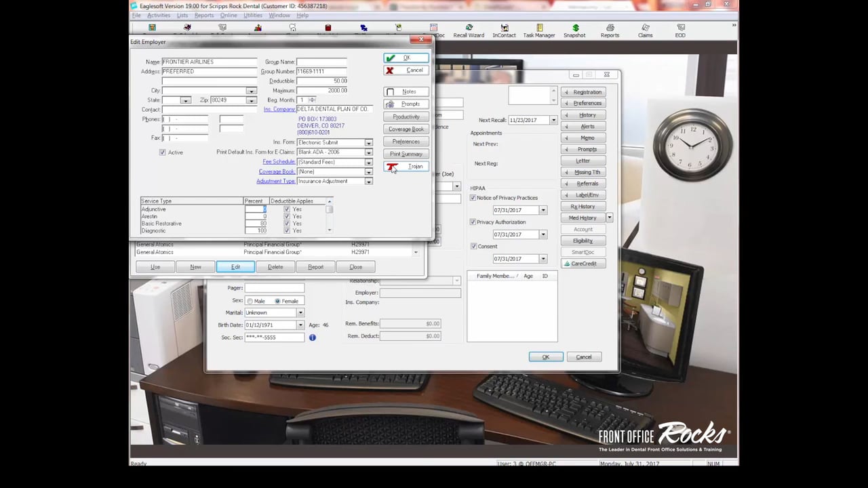Image resolution: width=868 pixels, height=488 pixels.
Task: Click Coverage Book button on right
Action: click(x=406, y=129)
